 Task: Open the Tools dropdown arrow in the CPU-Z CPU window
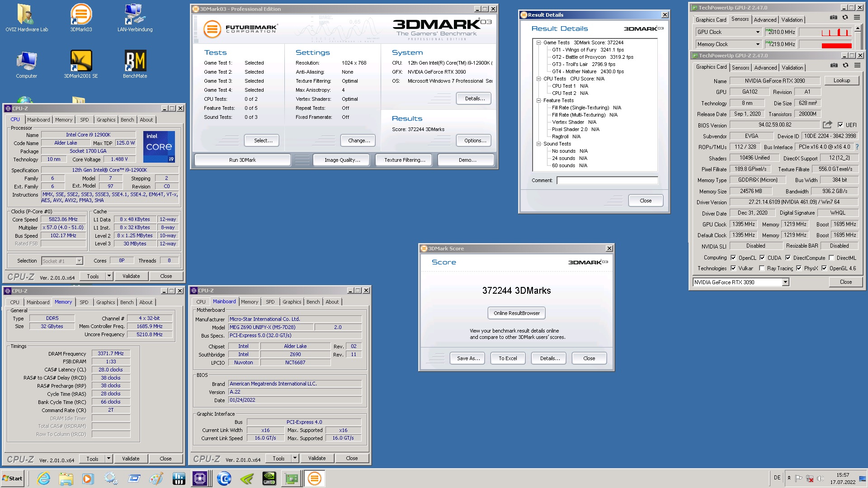pyautogui.click(x=109, y=276)
